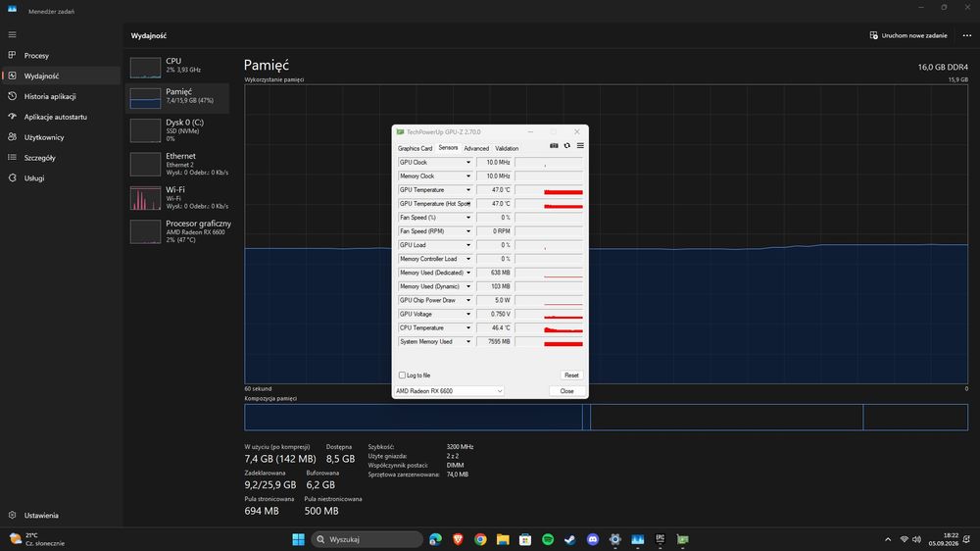Open the GPU Clock sensor dropdown

[468, 163]
